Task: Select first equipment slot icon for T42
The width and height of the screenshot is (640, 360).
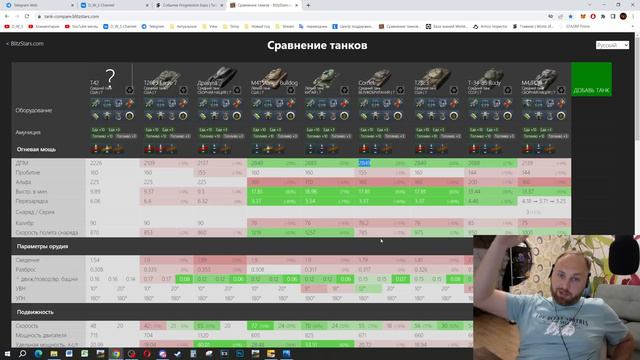Action: 96,103
